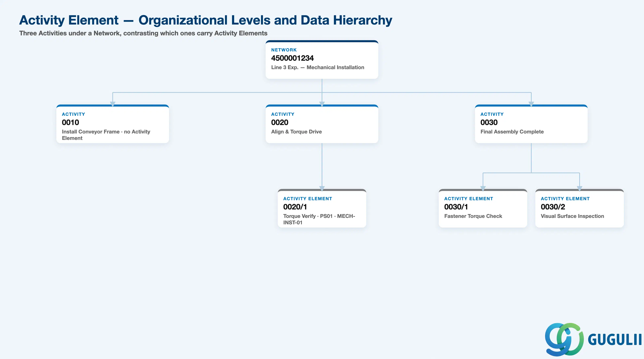
Task: Click text 'Torque Verify · PS01 · MECH-INST-01'
Action: point(319,219)
